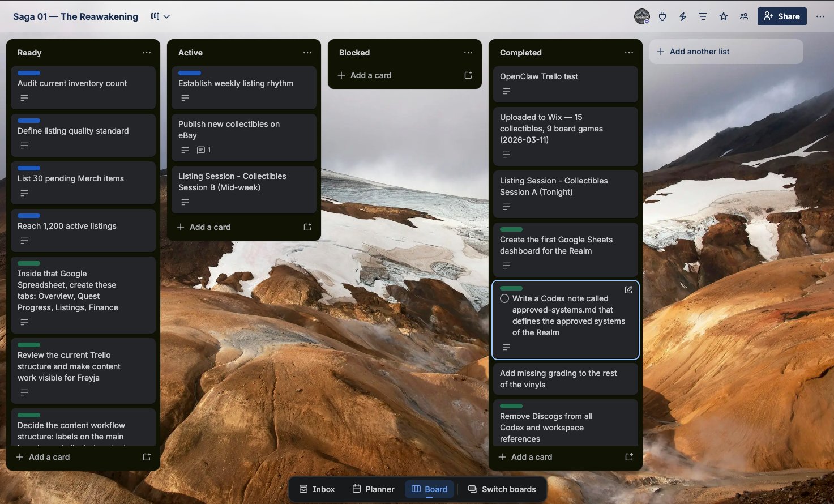This screenshot has height=504, width=834.
Task: Click the comment icon on the eBay card
Action: click(x=201, y=150)
